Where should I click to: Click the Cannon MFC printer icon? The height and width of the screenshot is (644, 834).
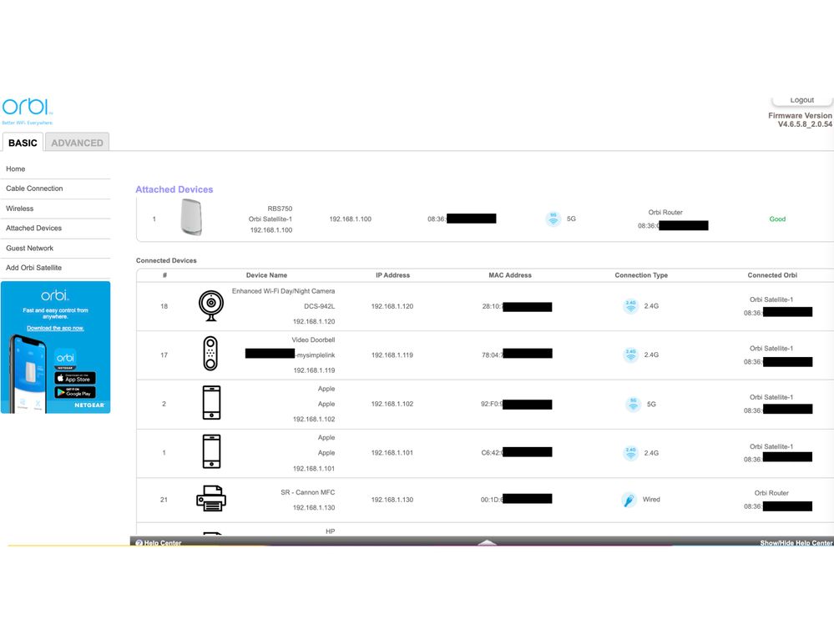[x=211, y=499]
